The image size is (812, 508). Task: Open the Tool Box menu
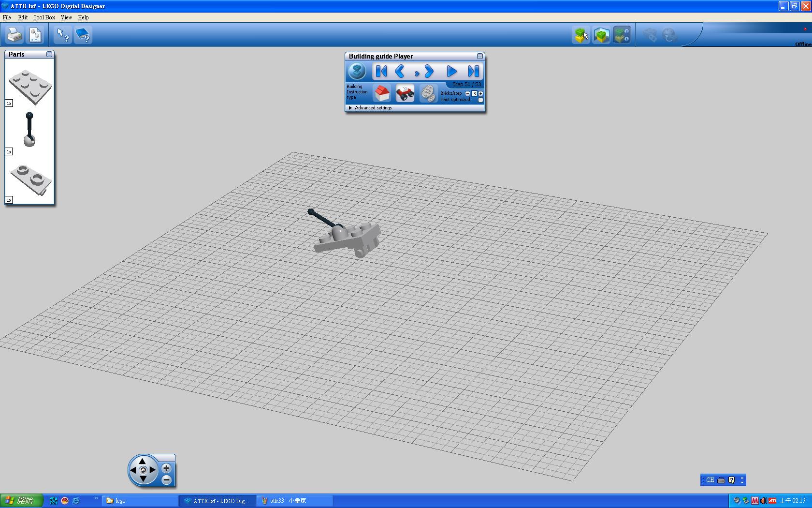point(44,17)
